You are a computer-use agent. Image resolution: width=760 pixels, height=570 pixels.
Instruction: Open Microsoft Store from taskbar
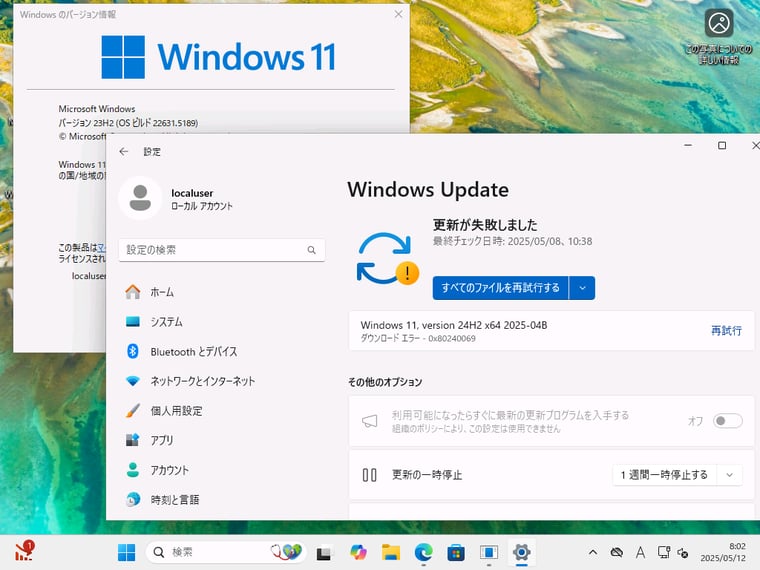click(x=456, y=552)
